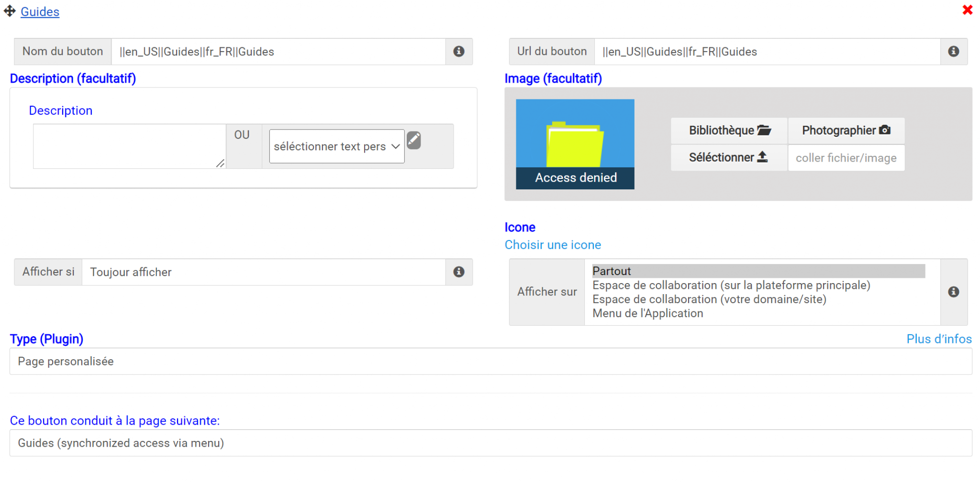Open the Type (Plugin) 'Page personalisée' selector

point(491,362)
